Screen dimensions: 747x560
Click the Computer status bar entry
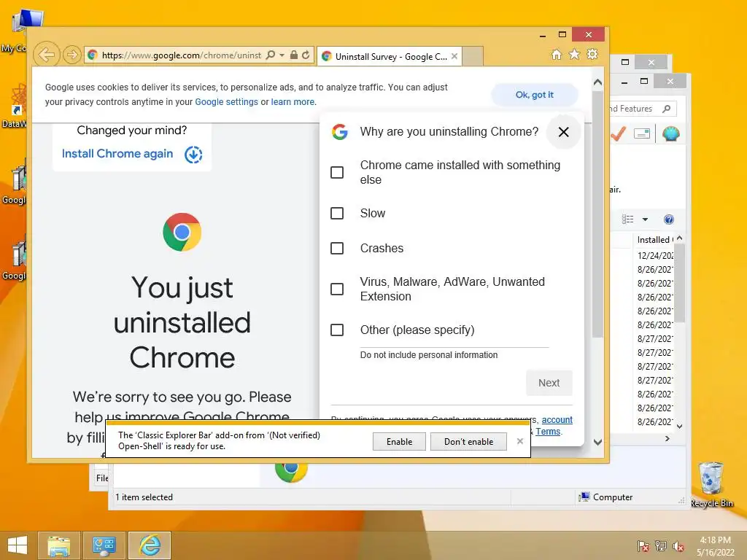pos(605,497)
